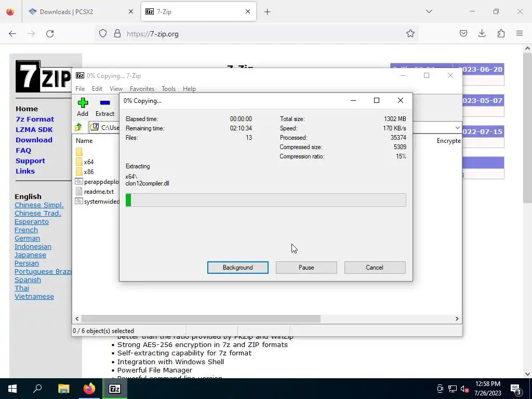Viewport: 532px width, 399px height.
Task: Open taskbar search magnifier
Action: [37, 388]
